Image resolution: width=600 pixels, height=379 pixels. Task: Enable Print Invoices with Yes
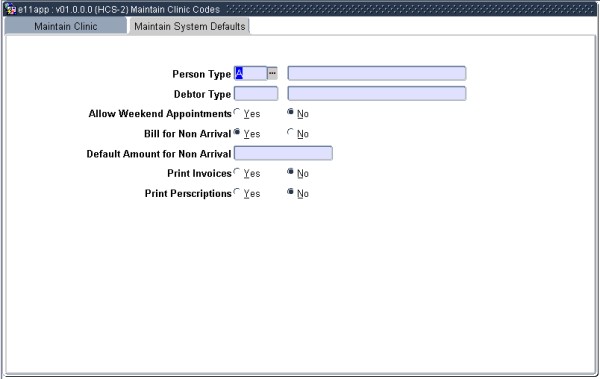[x=237, y=172]
